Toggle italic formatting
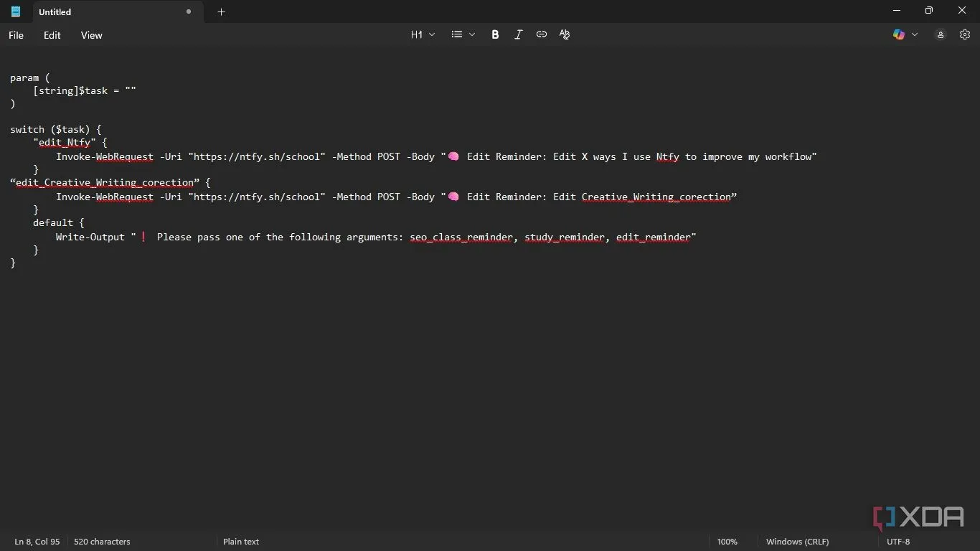The height and width of the screenshot is (551, 980). coord(518,34)
